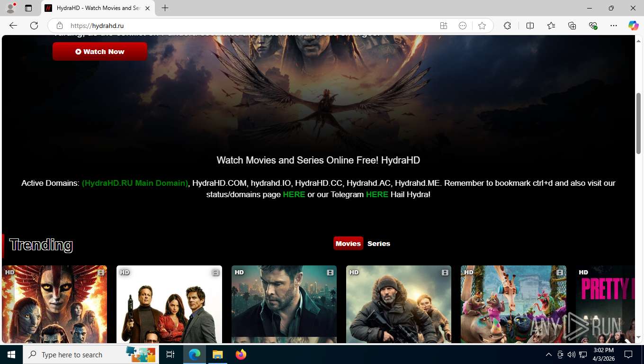Open a new browser tab
Viewport: 644px width, 364px height.
[x=165, y=8]
